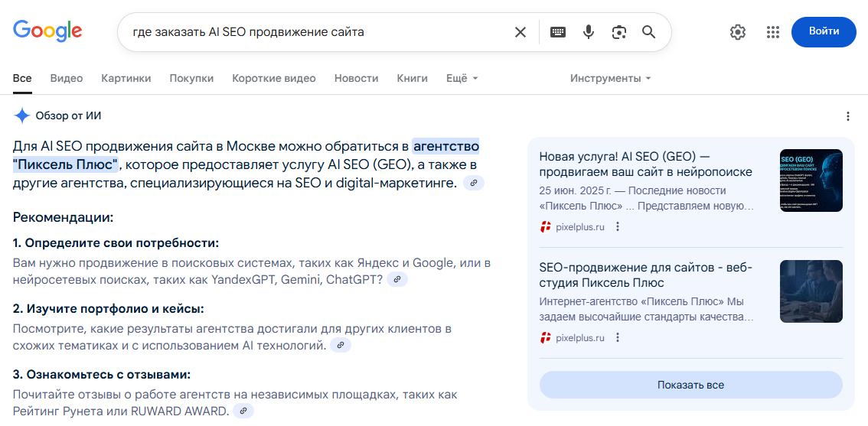Image resolution: width=868 pixels, height=426 pixels.
Task: Open AI overview three-dot options menu
Action: point(848,116)
